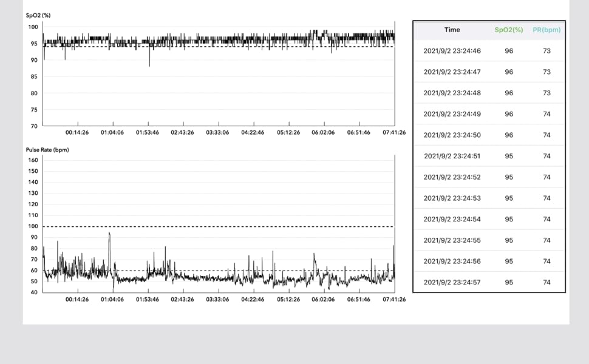Click the 160 label on Pulse Rate axis
The height and width of the screenshot is (364, 589).
[33, 160]
